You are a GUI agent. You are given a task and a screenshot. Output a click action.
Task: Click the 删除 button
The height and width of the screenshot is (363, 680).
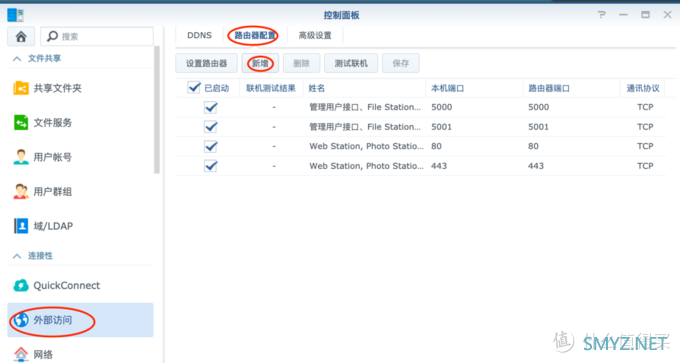click(x=301, y=63)
